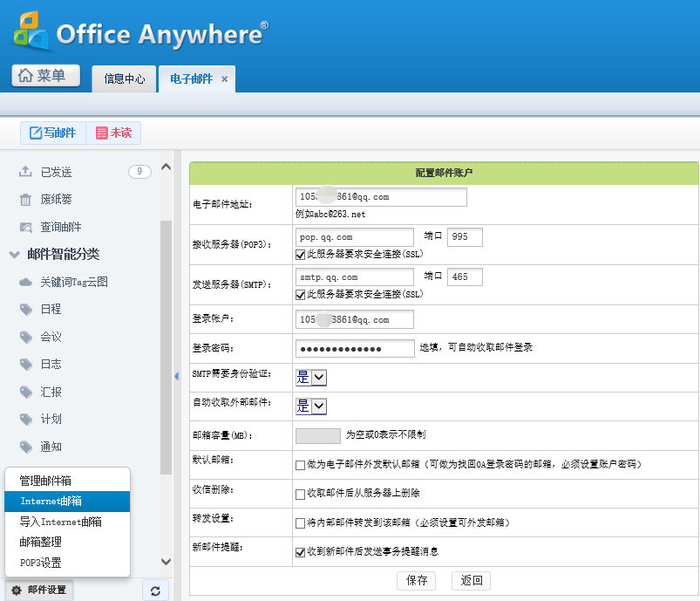Switch to the 信息中心 tab
The height and width of the screenshot is (601, 700).
tap(124, 79)
